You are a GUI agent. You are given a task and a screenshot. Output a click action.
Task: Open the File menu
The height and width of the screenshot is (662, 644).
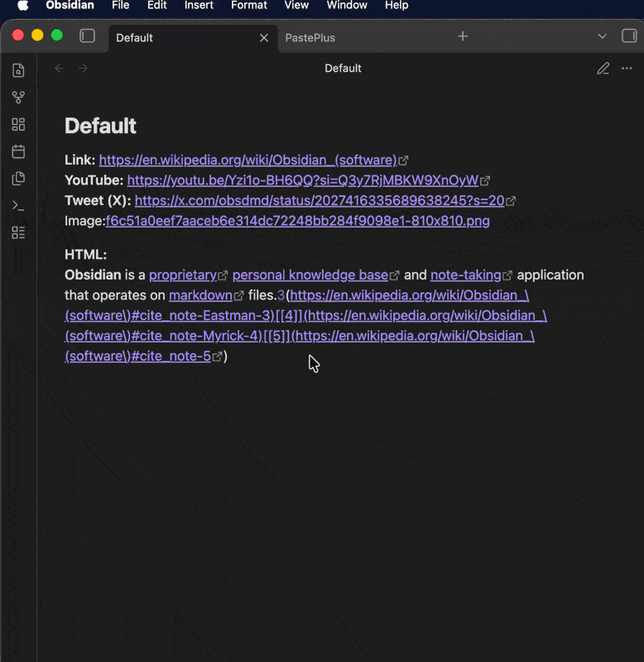coord(120,6)
